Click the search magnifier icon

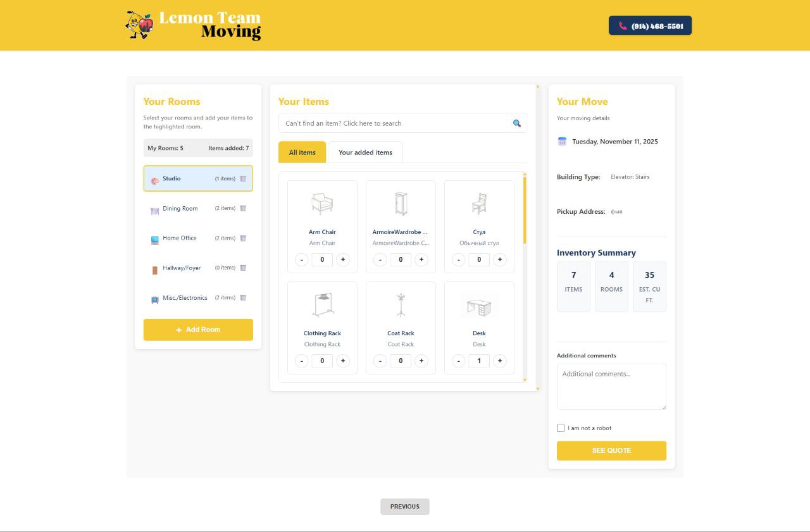(517, 123)
